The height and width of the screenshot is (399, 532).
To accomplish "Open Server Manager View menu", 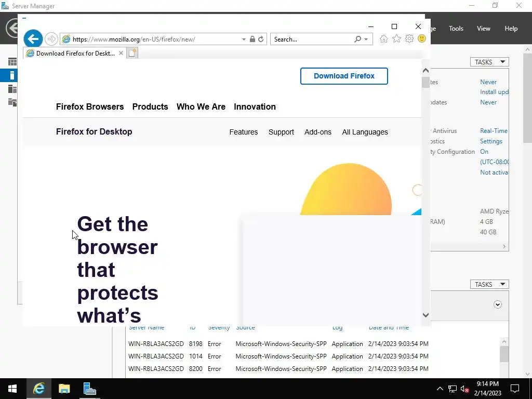I will (484, 29).
